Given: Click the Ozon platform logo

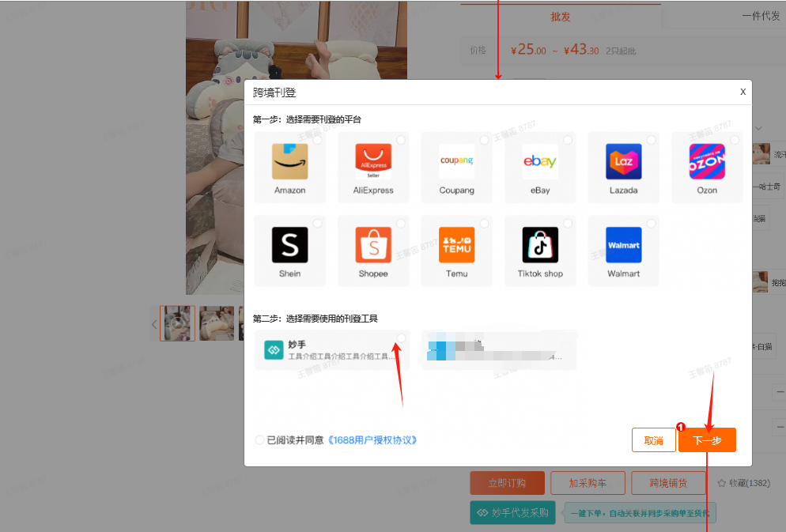Looking at the screenshot, I should coord(707,161).
